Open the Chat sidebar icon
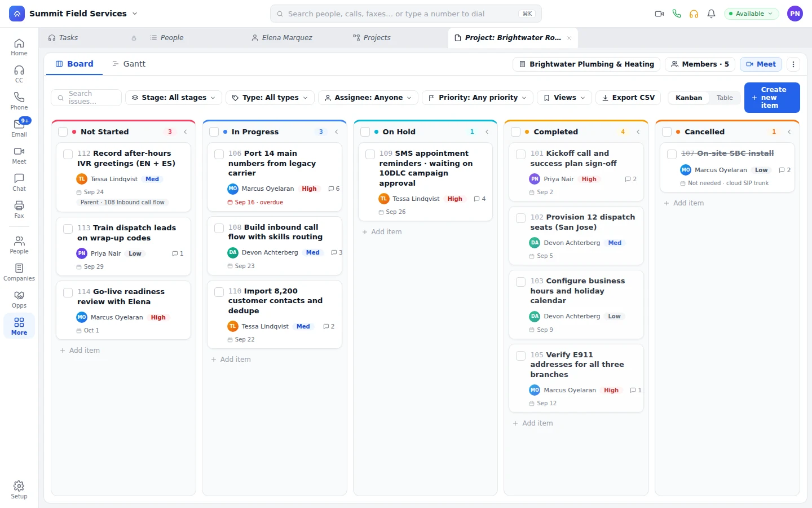 coord(19,182)
